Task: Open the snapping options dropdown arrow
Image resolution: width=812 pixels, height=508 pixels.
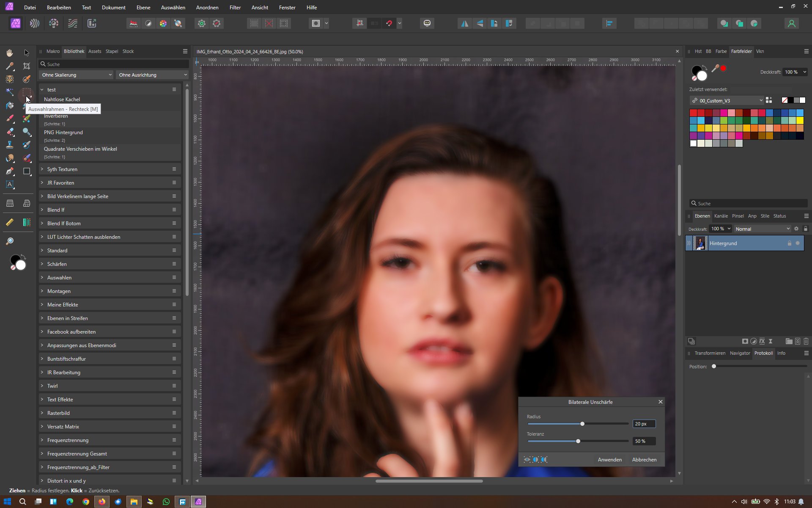Action: (400, 23)
